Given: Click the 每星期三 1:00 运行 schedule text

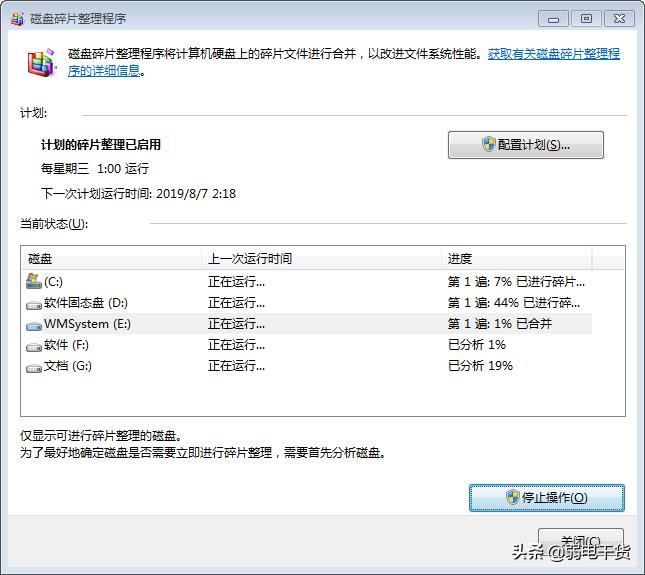Looking at the screenshot, I should pyautogui.click(x=95, y=169).
